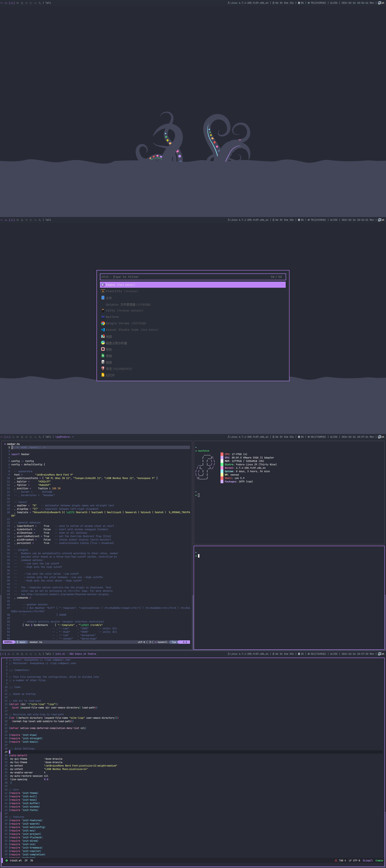Click the Tux Linux icon in vim statusline
This screenshot has height=868, width=386.
point(150,642)
